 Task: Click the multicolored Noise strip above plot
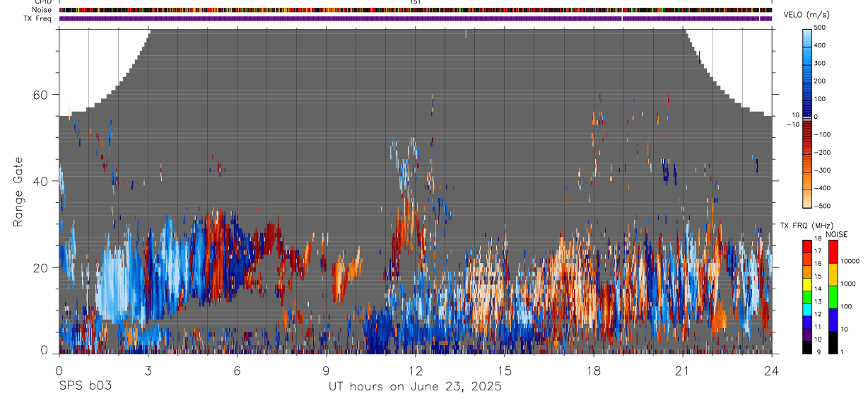(416, 11)
